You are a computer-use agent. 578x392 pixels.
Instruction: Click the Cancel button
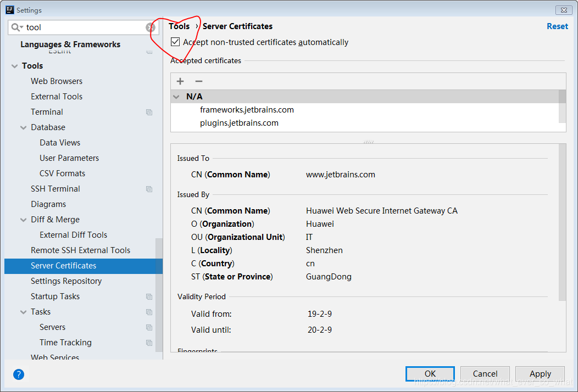point(485,374)
